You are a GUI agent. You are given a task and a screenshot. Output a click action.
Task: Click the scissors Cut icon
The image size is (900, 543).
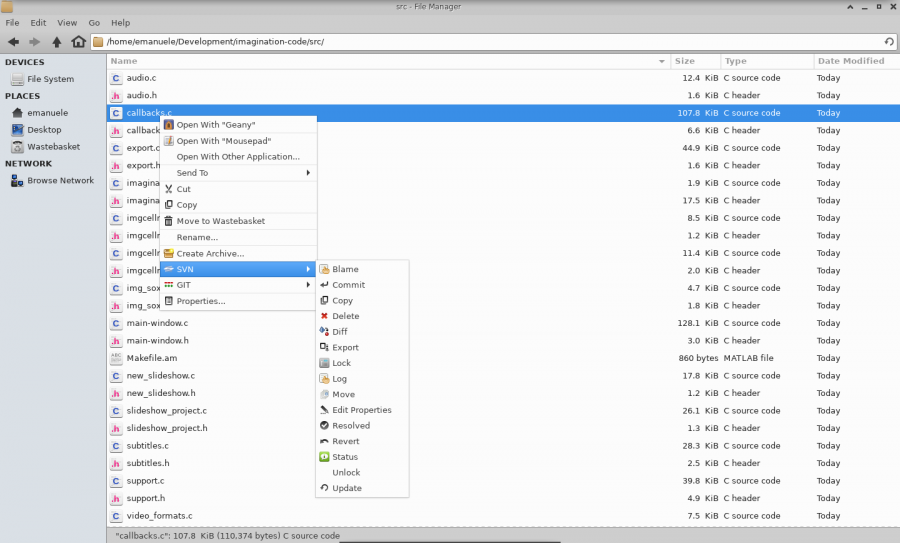pyautogui.click(x=169, y=189)
